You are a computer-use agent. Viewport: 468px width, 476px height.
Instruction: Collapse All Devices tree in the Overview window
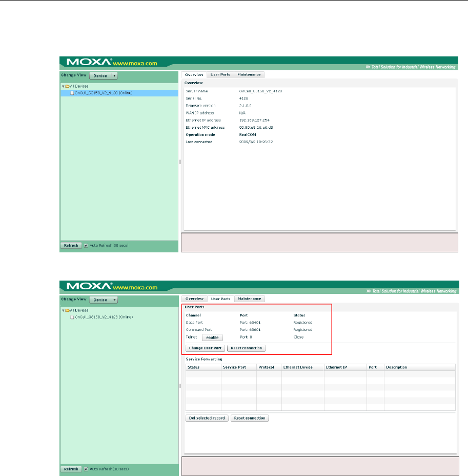coord(63,87)
